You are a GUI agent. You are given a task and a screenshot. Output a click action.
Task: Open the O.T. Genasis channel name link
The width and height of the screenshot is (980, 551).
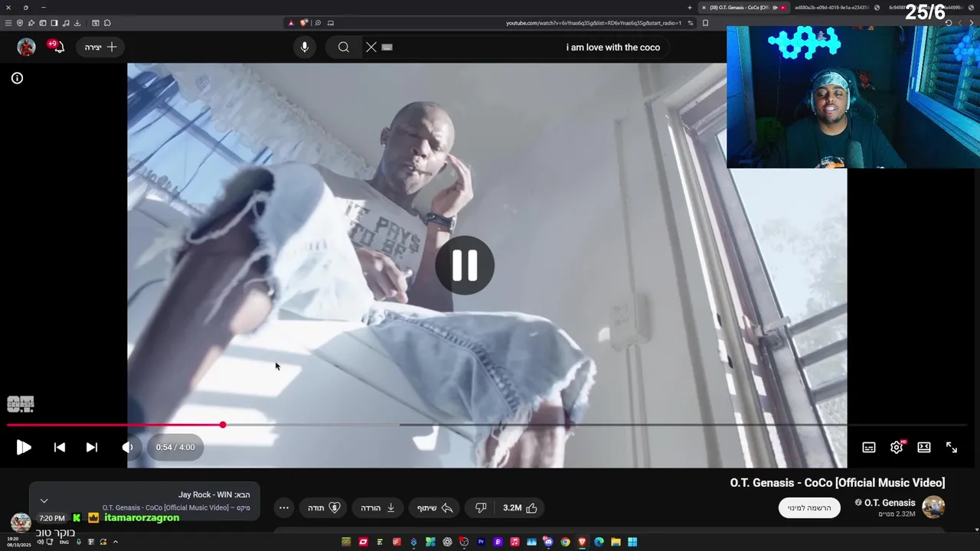coord(890,503)
